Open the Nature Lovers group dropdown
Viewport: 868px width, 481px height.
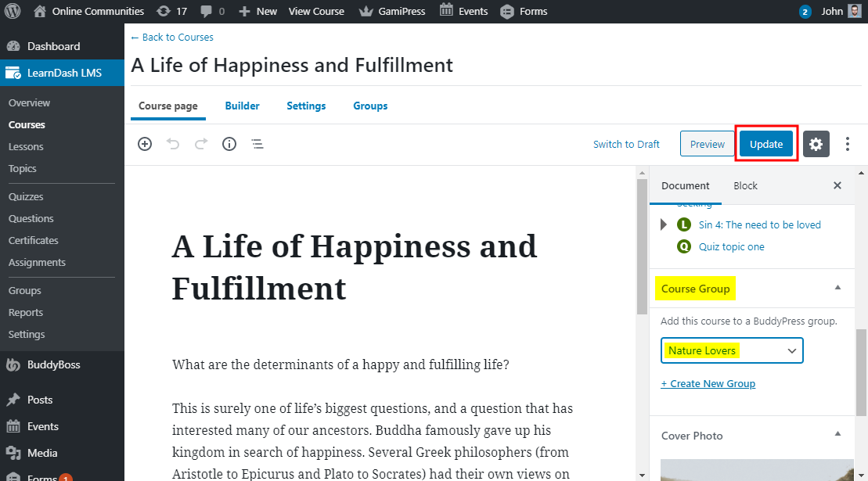coord(732,350)
